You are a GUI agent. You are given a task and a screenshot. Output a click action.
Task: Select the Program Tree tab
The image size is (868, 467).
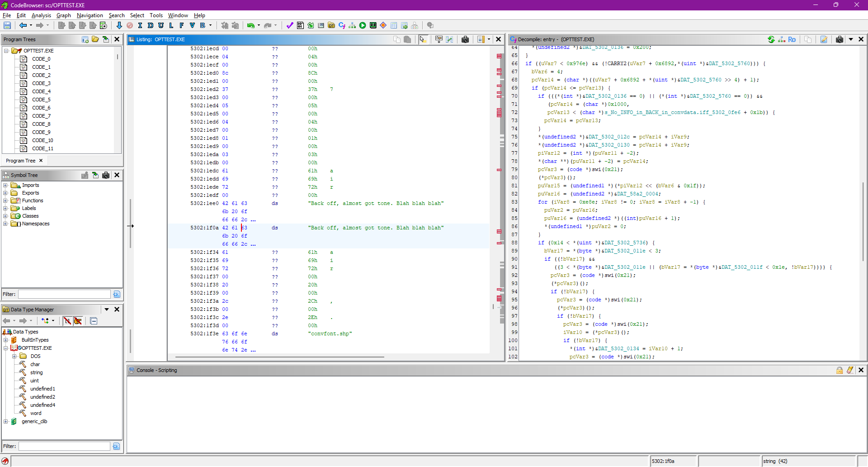point(21,161)
